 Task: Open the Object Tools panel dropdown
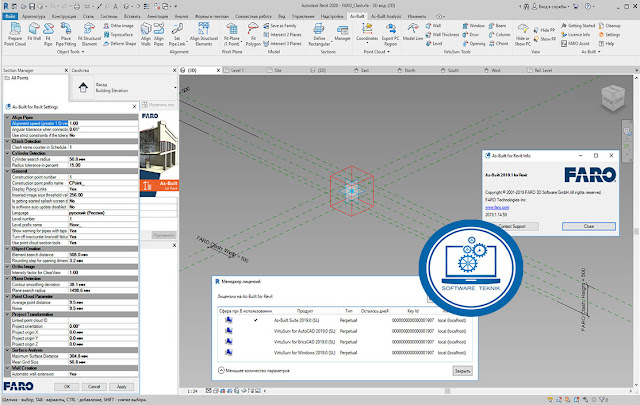coord(71,52)
